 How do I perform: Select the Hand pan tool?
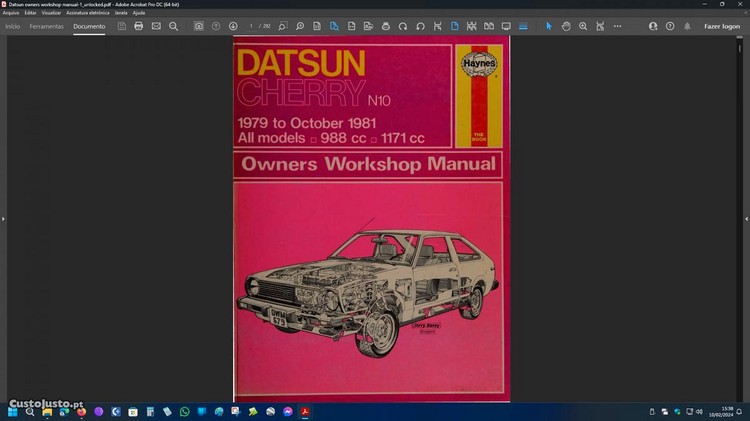[566, 26]
